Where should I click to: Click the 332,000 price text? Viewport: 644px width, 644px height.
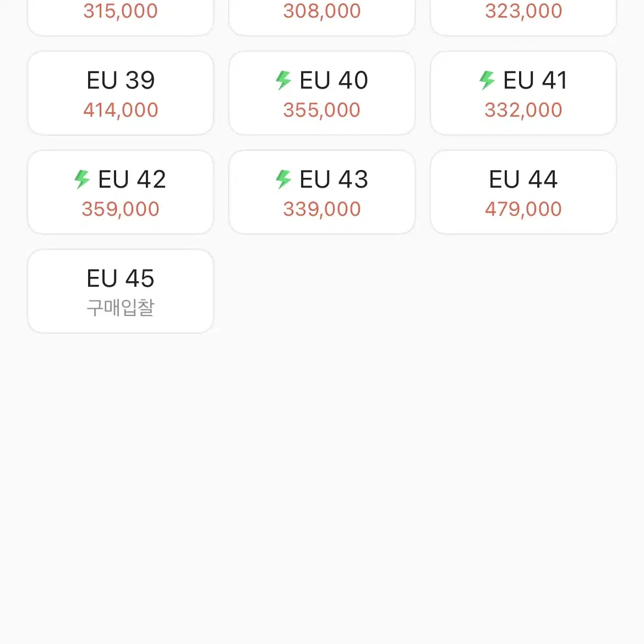523,110
